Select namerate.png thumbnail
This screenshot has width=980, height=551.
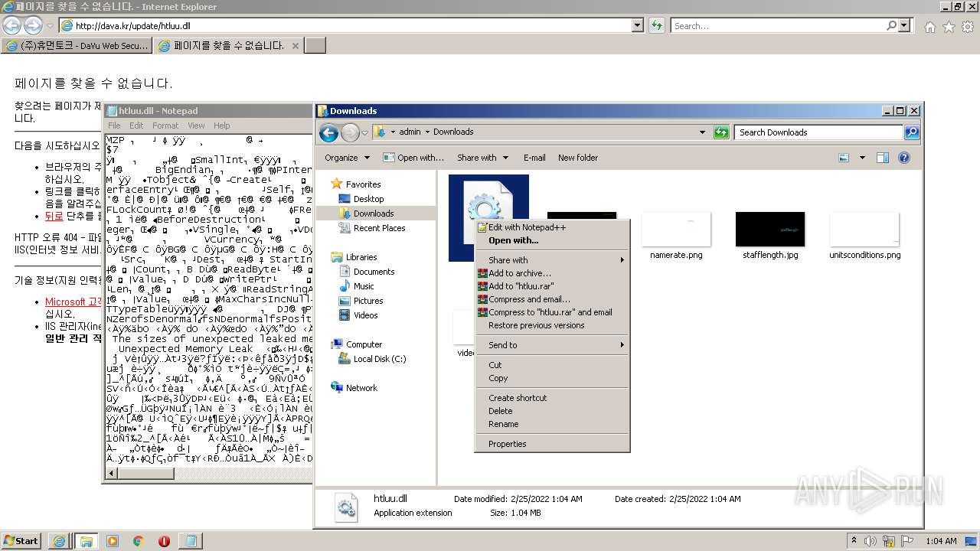pos(676,230)
